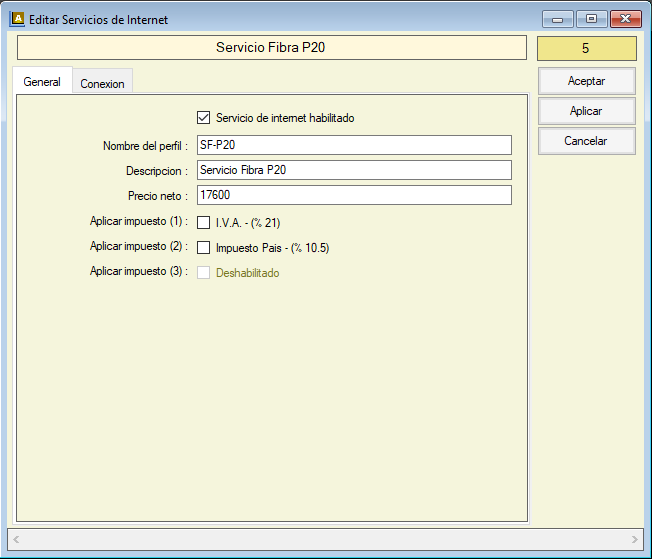Uncheck Servicio de internet habilitado
The height and width of the screenshot is (559, 652).
coord(204,118)
